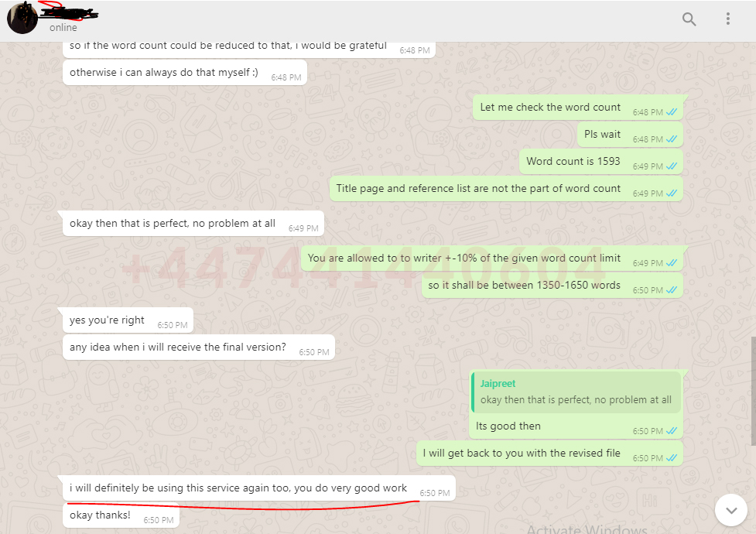756x534 pixels.
Task: Click "any idea when i will receive" message
Action: click(x=199, y=347)
